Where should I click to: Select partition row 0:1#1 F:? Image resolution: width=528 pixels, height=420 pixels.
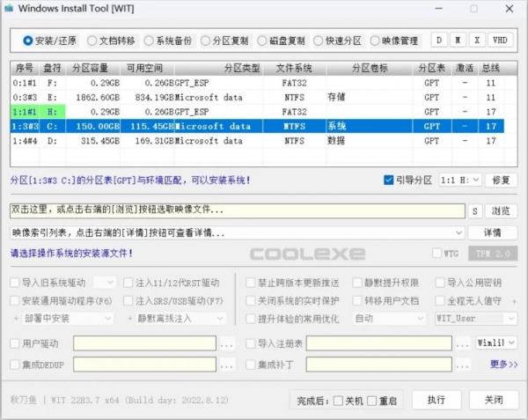point(258,83)
